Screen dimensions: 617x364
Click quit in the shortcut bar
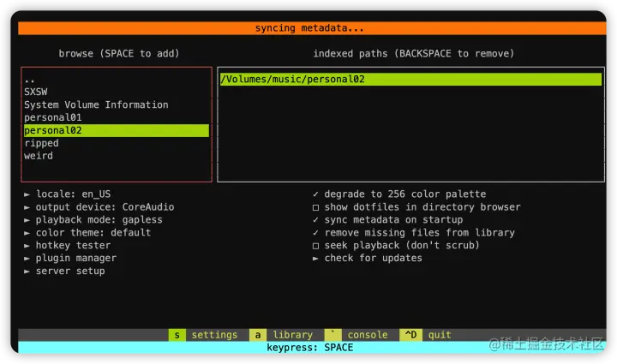point(440,335)
